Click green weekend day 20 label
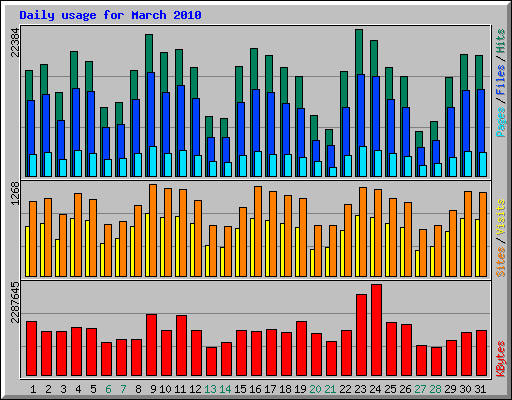The height and width of the screenshot is (400, 512). coord(315,389)
